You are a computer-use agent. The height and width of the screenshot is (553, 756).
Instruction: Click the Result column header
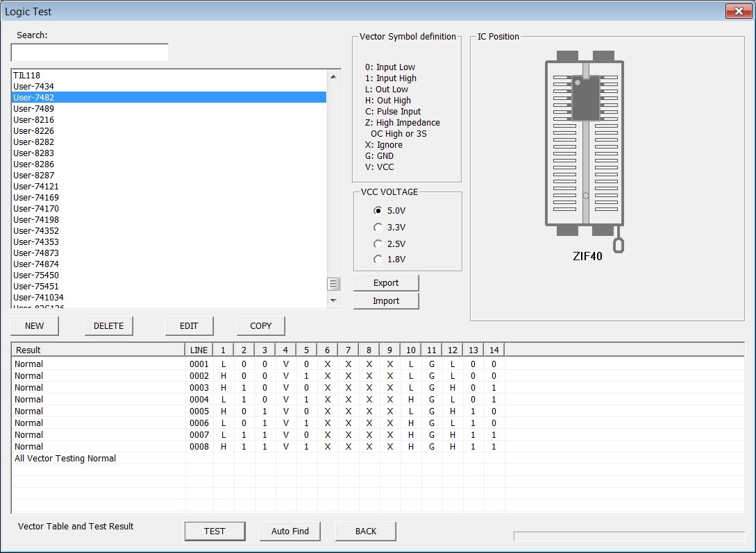pos(98,350)
